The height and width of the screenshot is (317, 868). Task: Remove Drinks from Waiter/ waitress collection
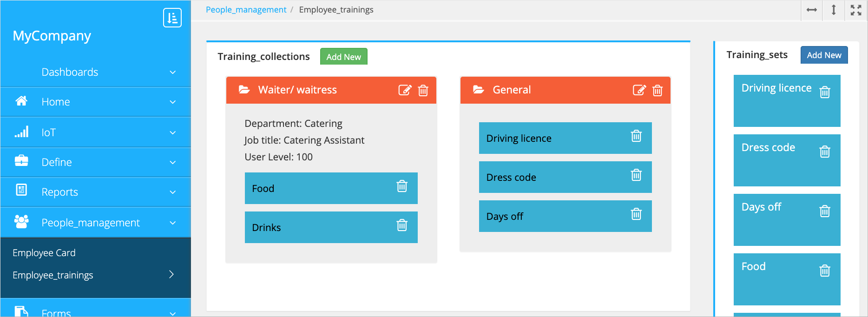click(402, 225)
